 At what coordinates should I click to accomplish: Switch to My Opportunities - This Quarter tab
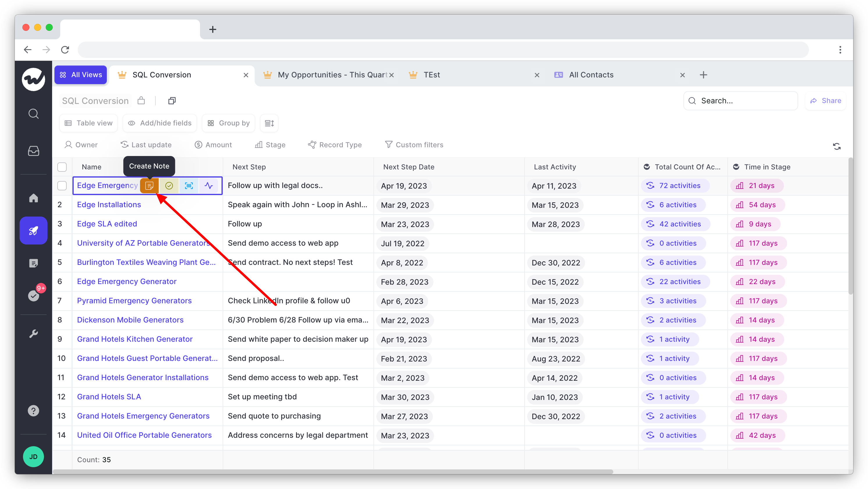[332, 75]
